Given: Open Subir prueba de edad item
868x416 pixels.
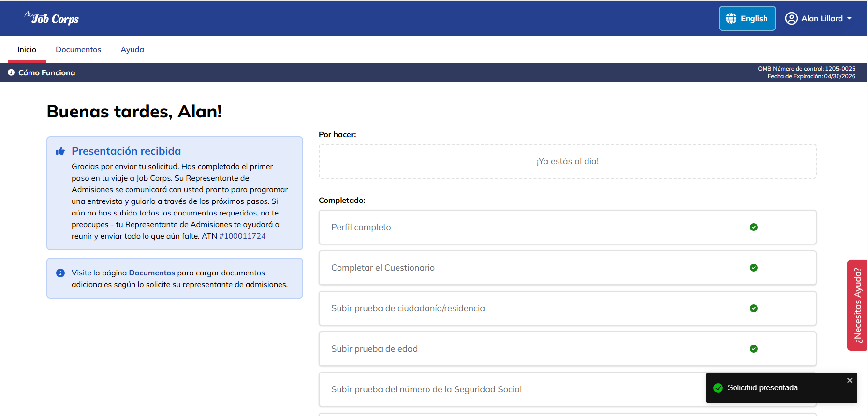Looking at the screenshot, I should (567, 349).
